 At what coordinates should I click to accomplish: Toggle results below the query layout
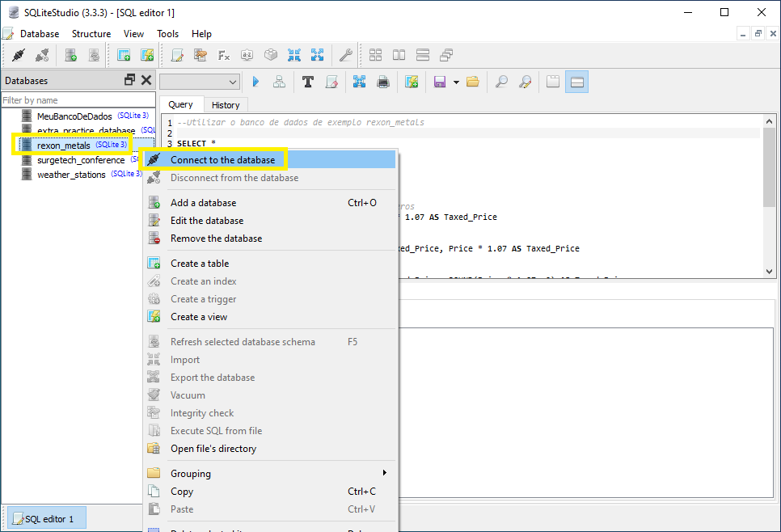point(576,82)
